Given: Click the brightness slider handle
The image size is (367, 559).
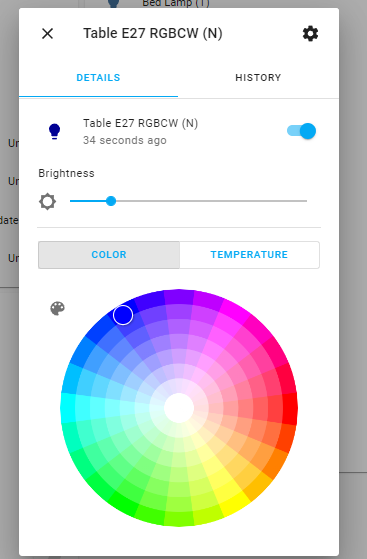Looking at the screenshot, I should [x=111, y=201].
